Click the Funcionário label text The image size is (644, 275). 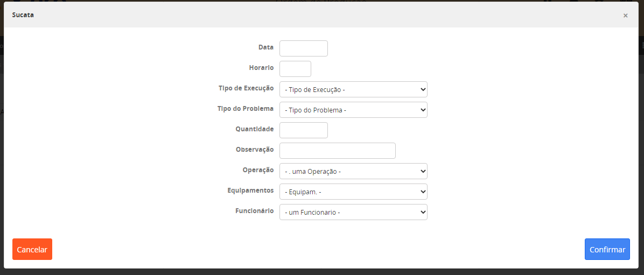tap(254, 211)
